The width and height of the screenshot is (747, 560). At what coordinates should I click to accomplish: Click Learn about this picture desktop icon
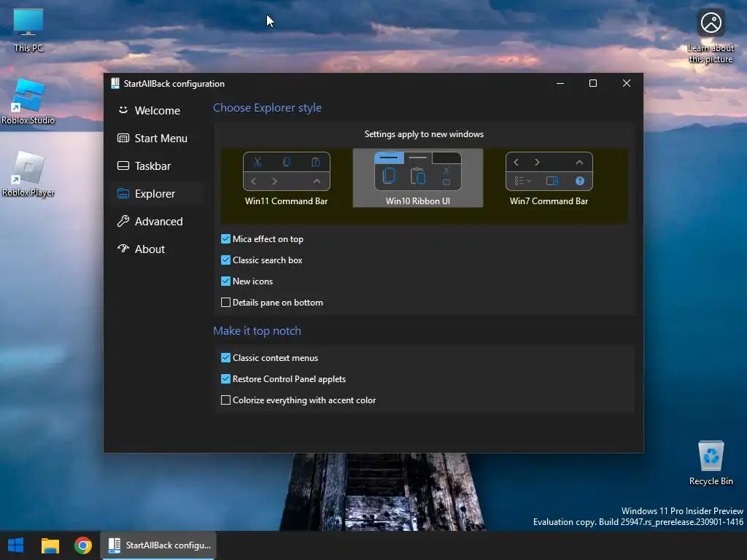click(711, 36)
